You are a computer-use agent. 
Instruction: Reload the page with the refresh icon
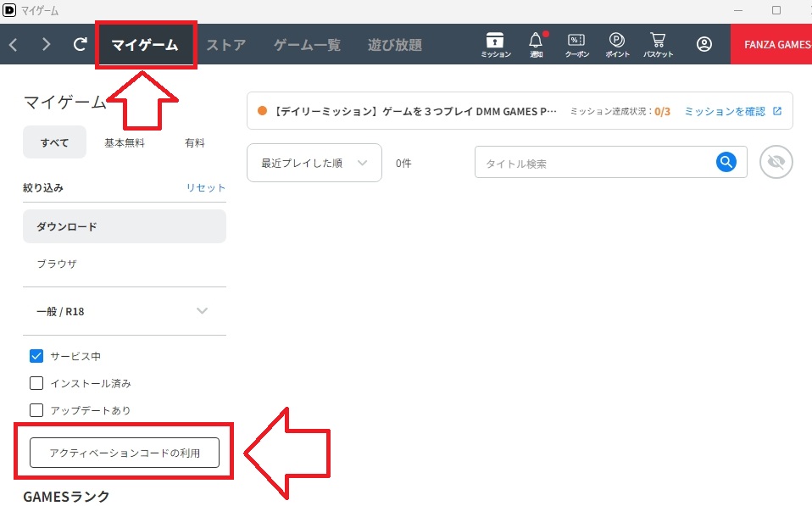click(80, 45)
